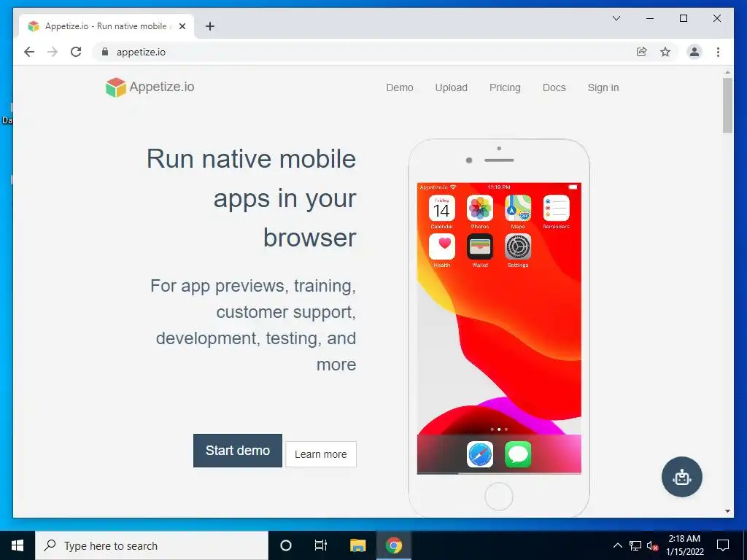Screen dimensions: 747x560
Task: Open the Calendar app on the phone
Action: tap(441, 208)
